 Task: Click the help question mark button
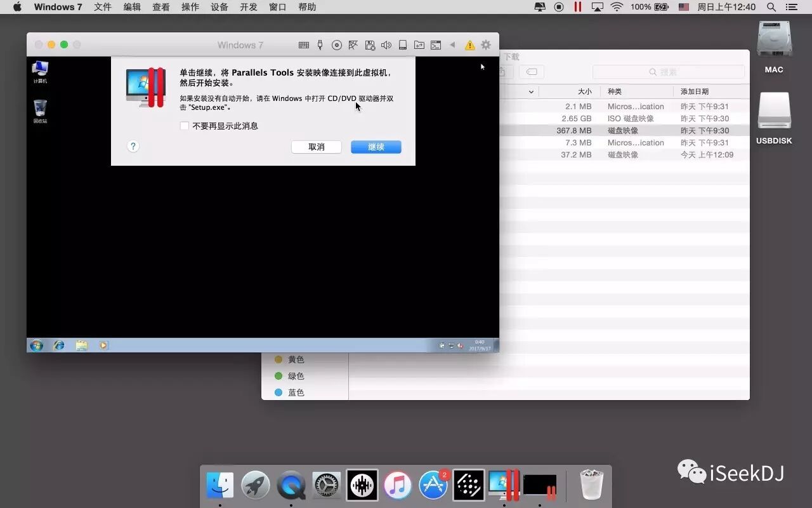pos(133,146)
